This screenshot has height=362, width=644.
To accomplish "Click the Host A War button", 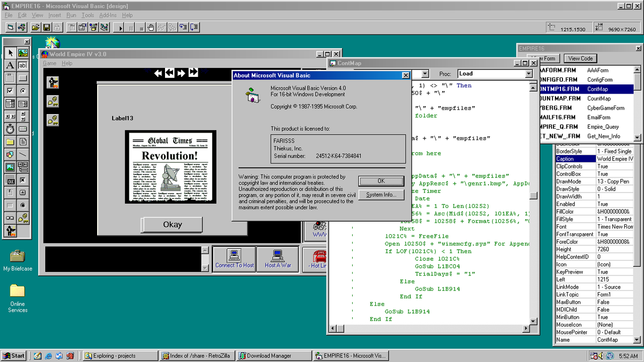I will (278, 259).
